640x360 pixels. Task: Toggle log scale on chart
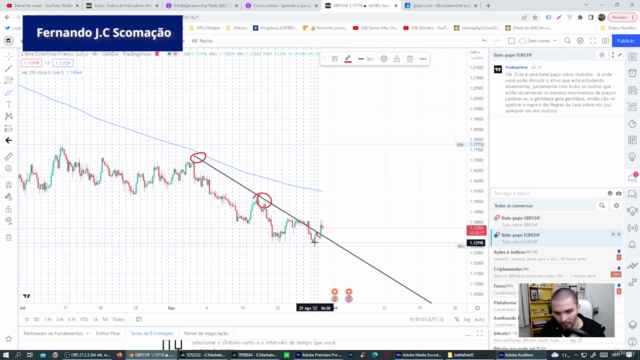(x=467, y=320)
